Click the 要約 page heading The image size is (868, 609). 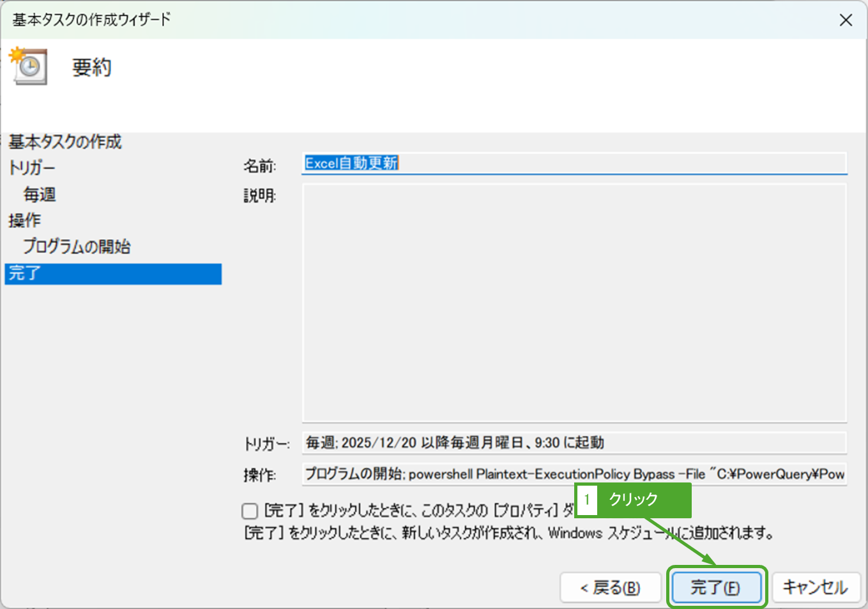pyautogui.click(x=91, y=67)
